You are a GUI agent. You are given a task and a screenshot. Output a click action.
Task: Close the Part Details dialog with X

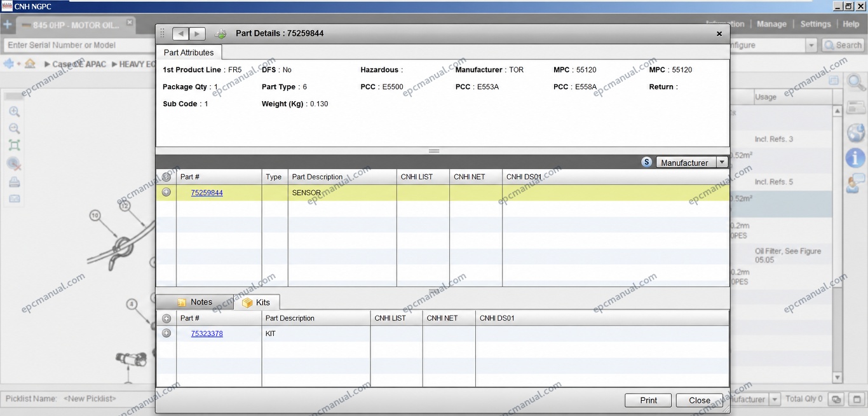click(719, 34)
